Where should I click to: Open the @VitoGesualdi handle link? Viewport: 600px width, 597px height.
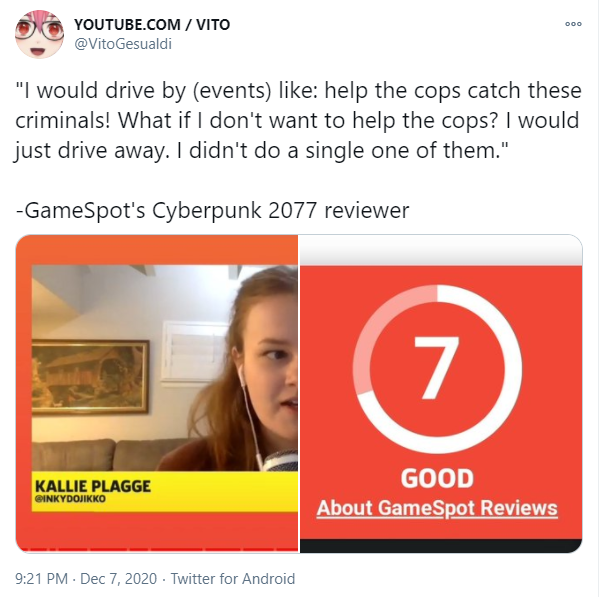coord(123,44)
